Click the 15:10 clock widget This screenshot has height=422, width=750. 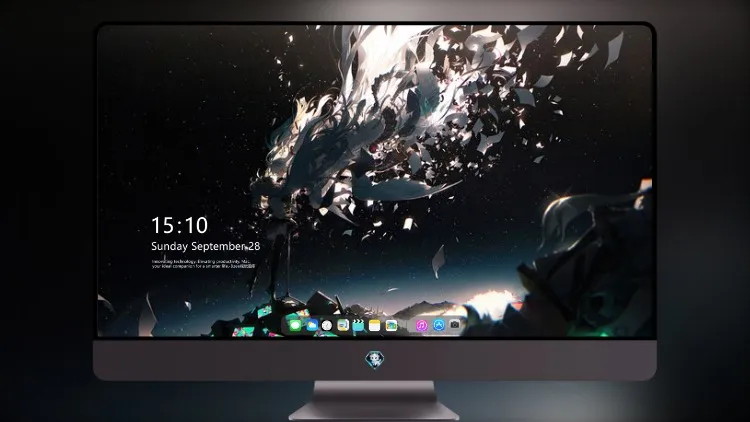tap(179, 225)
